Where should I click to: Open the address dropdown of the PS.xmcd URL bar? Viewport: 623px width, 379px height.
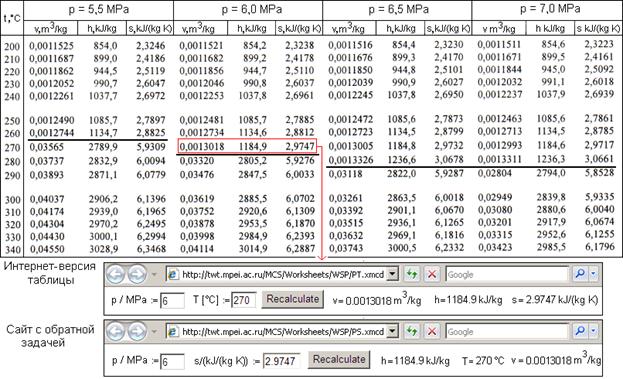click(x=392, y=331)
